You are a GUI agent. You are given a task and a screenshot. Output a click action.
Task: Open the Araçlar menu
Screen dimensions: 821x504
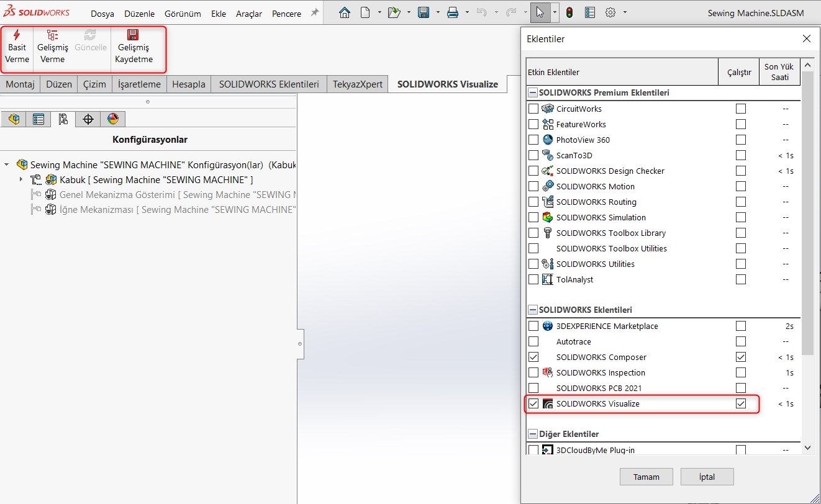pyautogui.click(x=249, y=14)
